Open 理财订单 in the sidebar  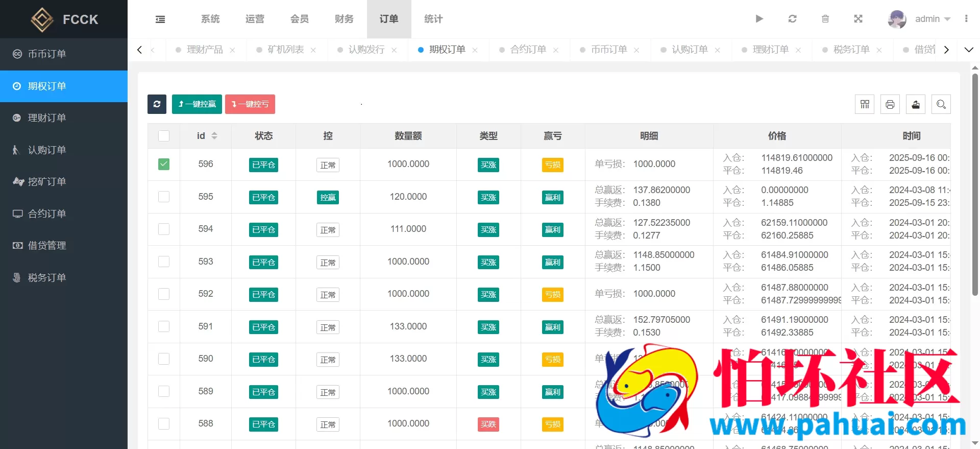pyautogui.click(x=64, y=118)
